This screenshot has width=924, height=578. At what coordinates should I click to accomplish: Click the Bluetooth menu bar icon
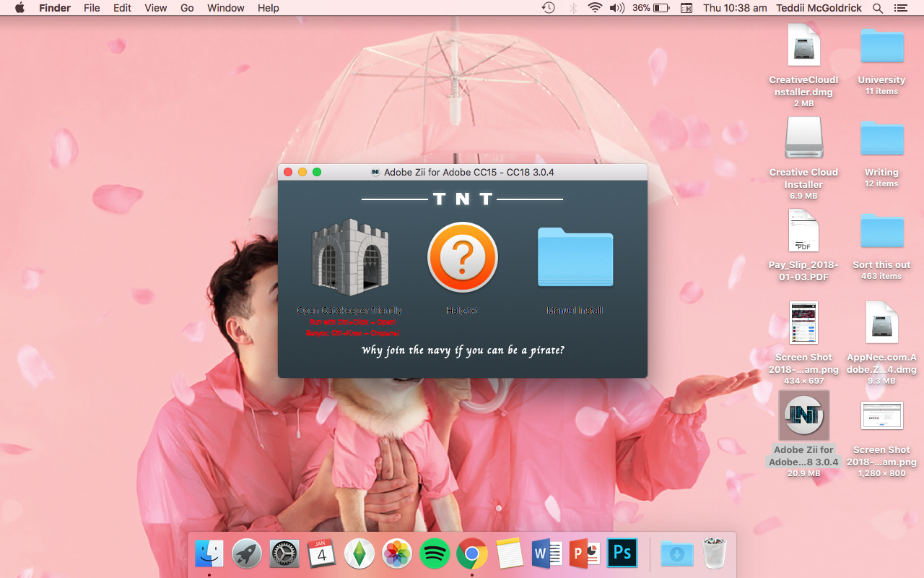(573, 8)
